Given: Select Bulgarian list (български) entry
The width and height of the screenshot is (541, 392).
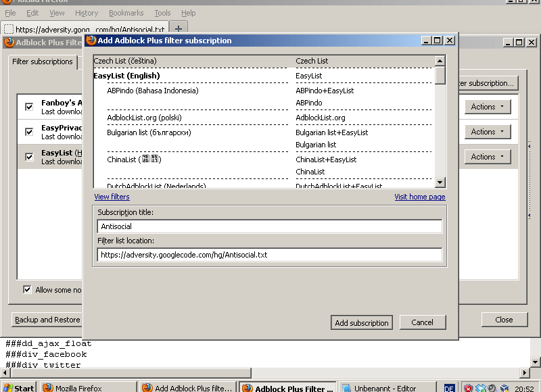Looking at the screenshot, I should 149,132.
